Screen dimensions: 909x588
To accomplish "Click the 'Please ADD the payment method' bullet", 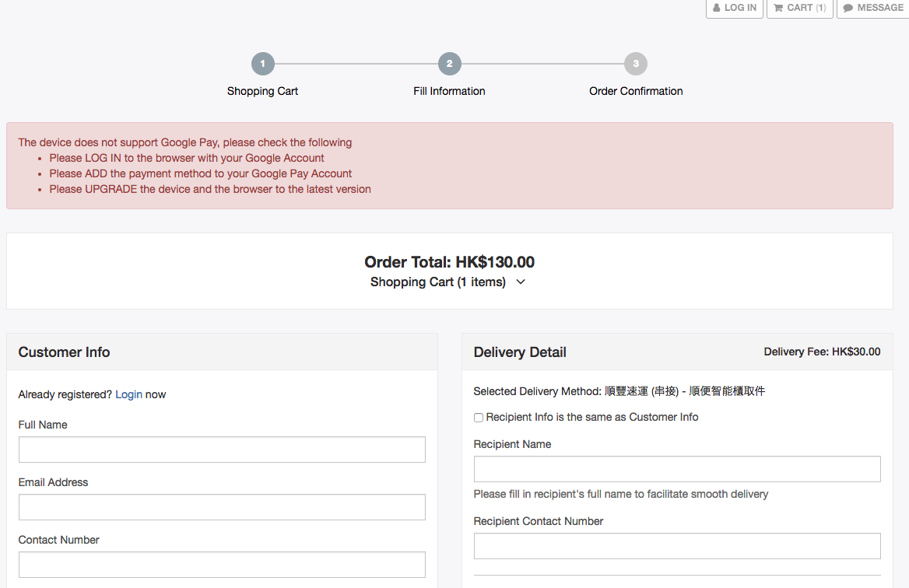I will (x=201, y=173).
